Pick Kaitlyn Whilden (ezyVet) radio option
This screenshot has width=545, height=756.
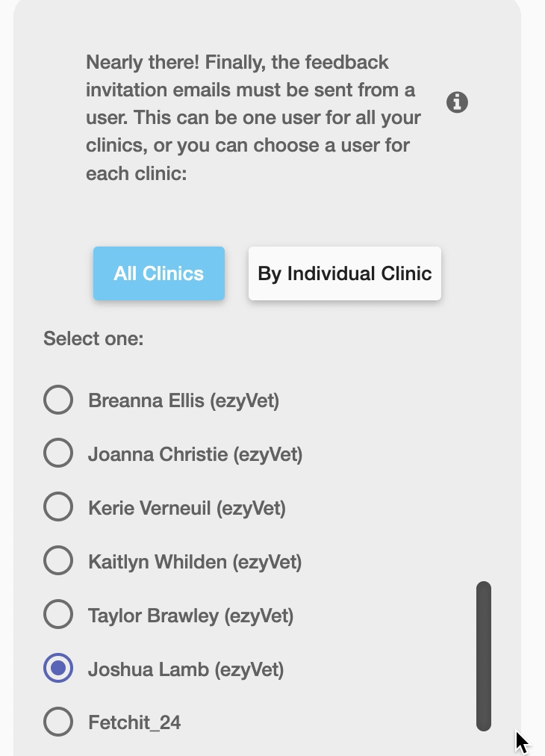tap(58, 561)
